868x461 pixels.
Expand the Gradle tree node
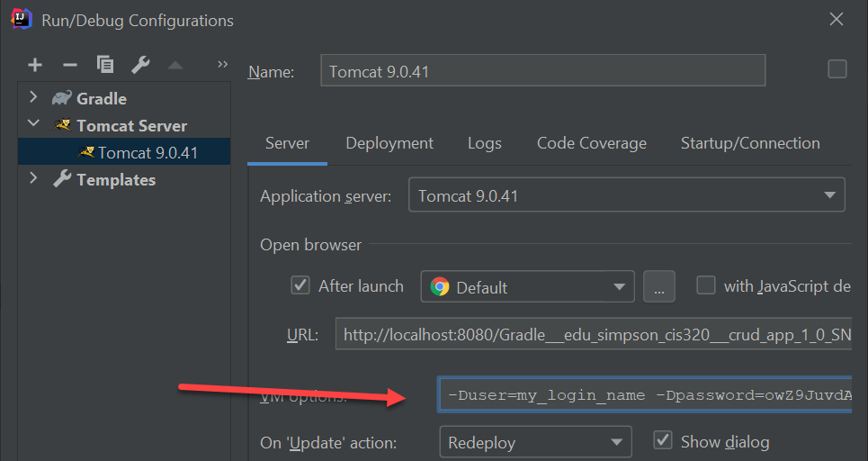coord(33,97)
